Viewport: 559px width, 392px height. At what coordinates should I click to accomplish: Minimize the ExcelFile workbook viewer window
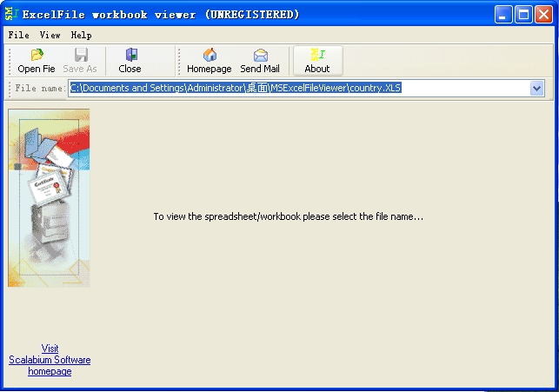click(x=503, y=15)
